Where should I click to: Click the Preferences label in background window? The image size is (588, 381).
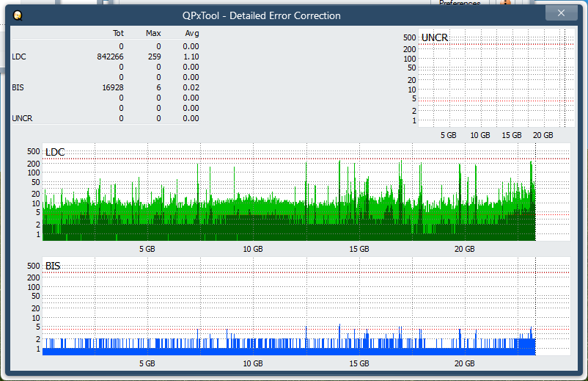[x=460, y=3]
